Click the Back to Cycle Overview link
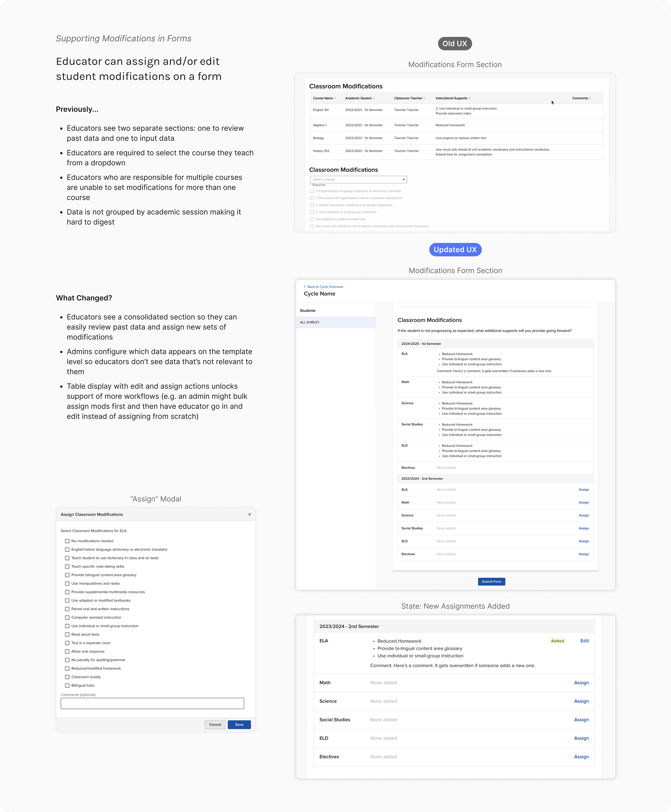The height and width of the screenshot is (812, 671). coord(325,287)
